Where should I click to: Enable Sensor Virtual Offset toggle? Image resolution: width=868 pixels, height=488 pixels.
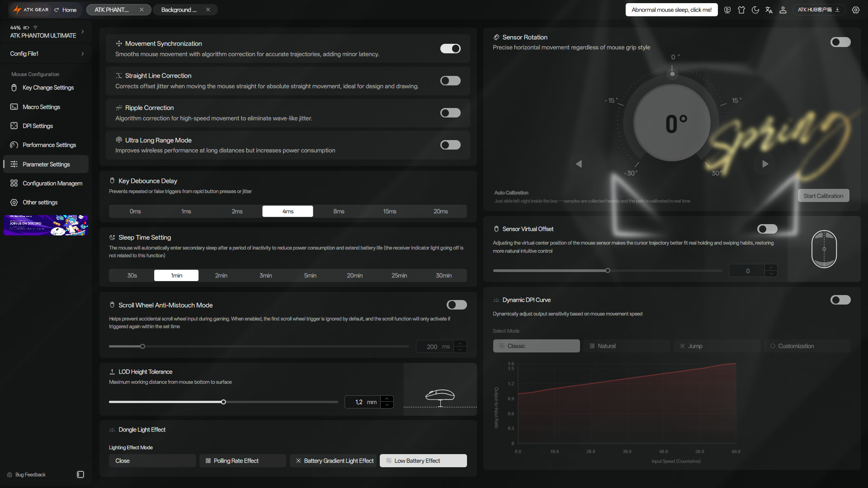(767, 229)
